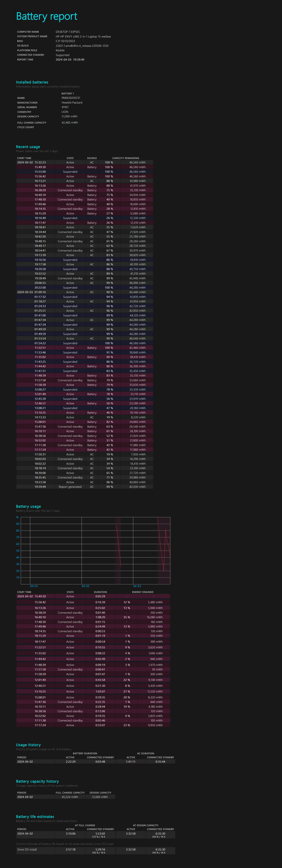Image resolution: width=282 pixels, height=868 pixels.
Task: Click the manufacturer "Hewlett-Packard"
Action: click(x=72, y=103)
